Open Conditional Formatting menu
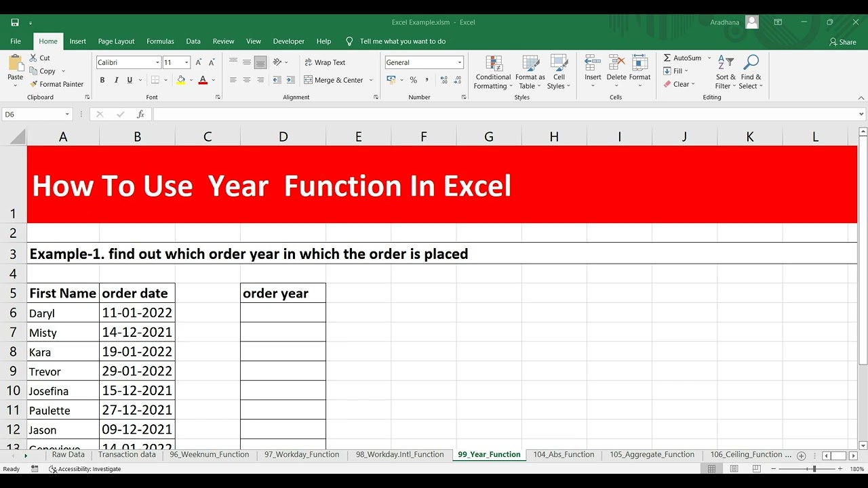 [x=493, y=73]
